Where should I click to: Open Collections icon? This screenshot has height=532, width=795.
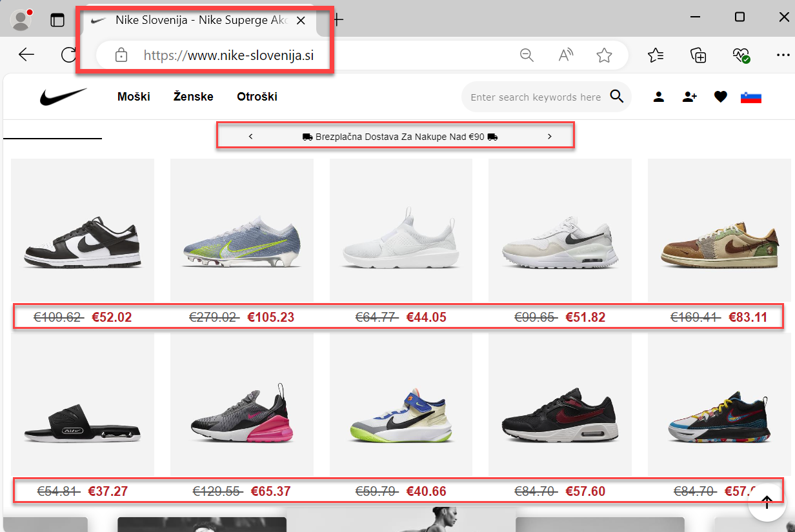(698, 55)
